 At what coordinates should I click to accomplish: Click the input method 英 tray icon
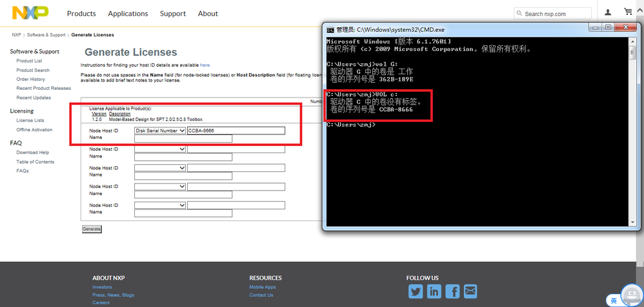(x=614, y=301)
